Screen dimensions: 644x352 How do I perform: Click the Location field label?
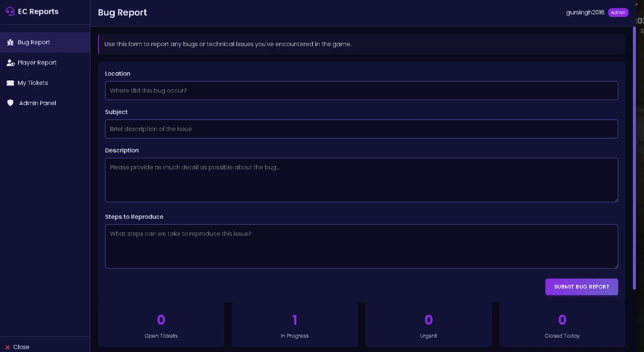118,74
